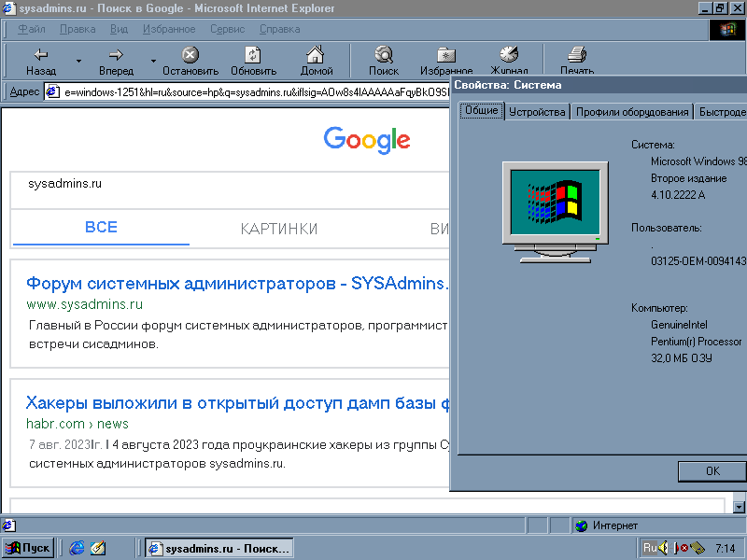This screenshot has height=560, width=747.
Task: Expand the Назад history dropdown arrow
Action: coord(78,61)
